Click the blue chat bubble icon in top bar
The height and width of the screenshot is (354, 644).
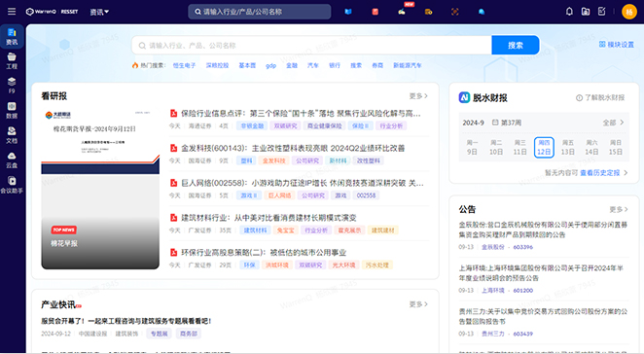(x=482, y=12)
